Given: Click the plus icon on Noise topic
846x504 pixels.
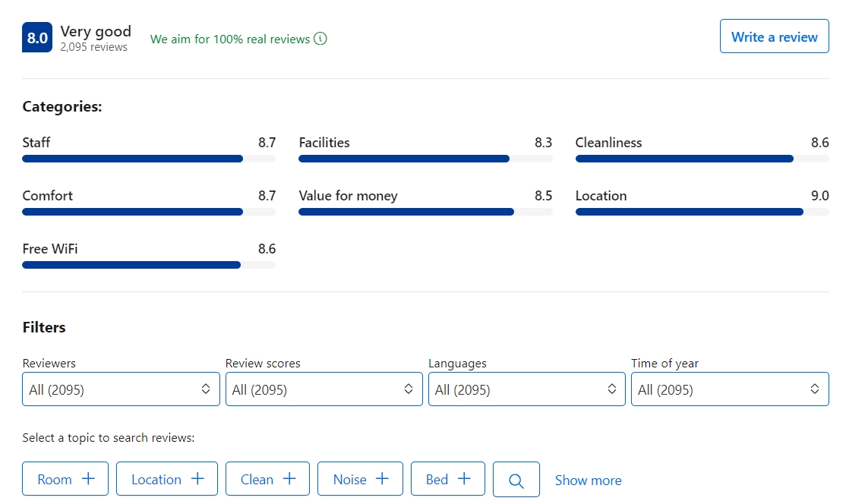Looking at the screenshot, I should pyautogui.click(x=383, y=479).
